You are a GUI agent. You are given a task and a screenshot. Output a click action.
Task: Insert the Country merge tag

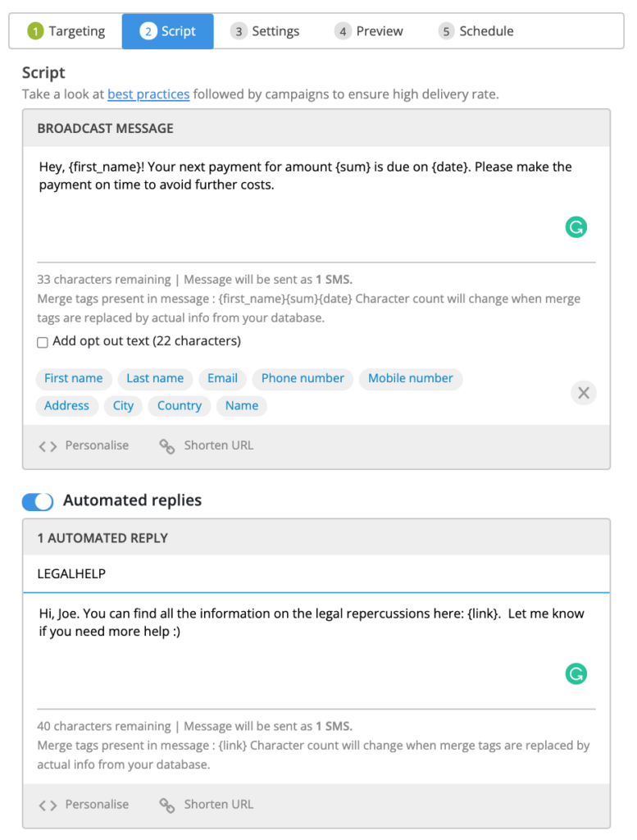click(180, 405)
